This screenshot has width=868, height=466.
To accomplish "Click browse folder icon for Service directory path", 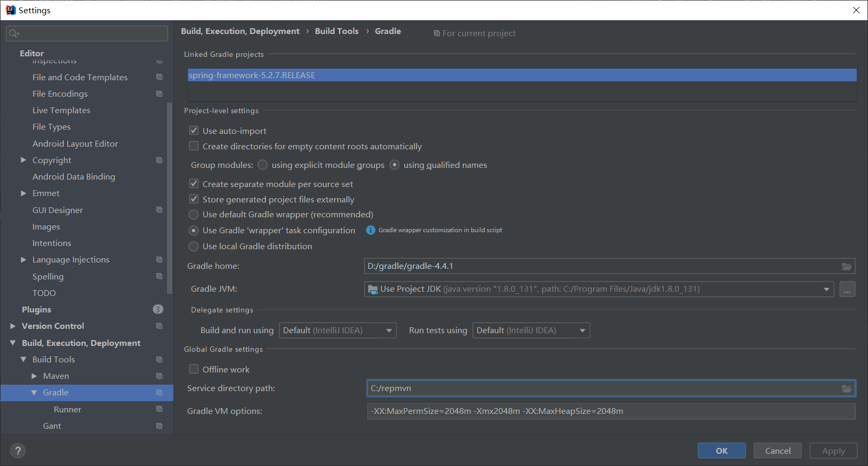I will 847,388.
